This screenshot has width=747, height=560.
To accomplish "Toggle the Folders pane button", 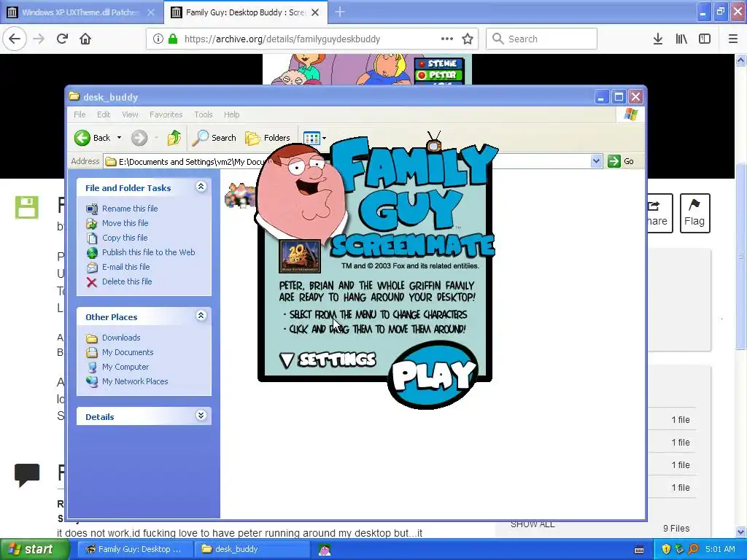I will tap(267, 138).
